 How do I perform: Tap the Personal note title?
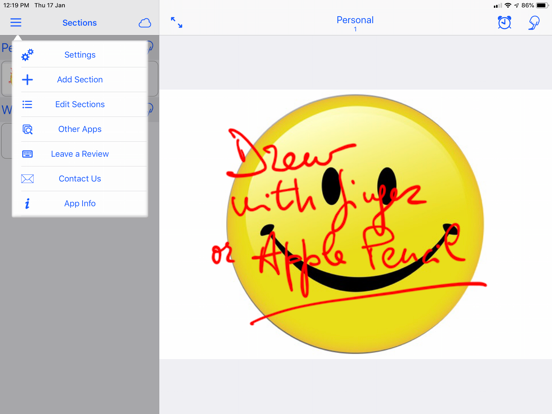355,20
